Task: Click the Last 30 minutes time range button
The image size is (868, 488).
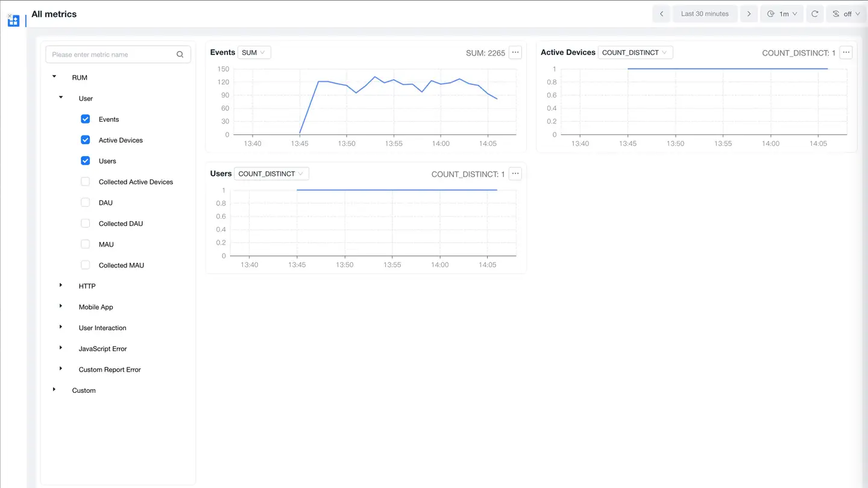Action: [705, 14]
